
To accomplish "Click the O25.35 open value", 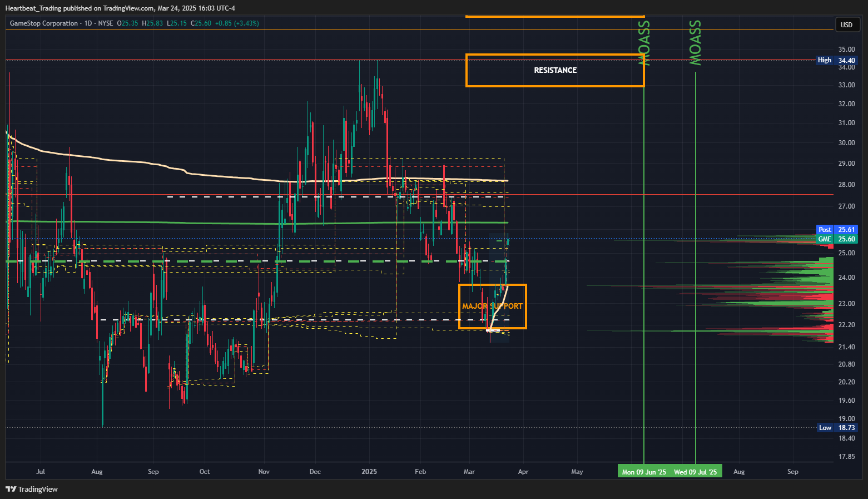I will (127, 23).
